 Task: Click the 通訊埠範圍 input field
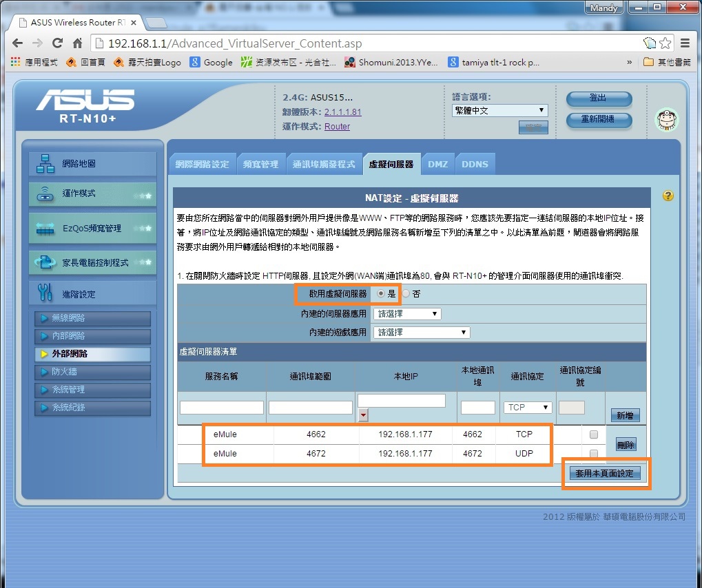point(311,408)
